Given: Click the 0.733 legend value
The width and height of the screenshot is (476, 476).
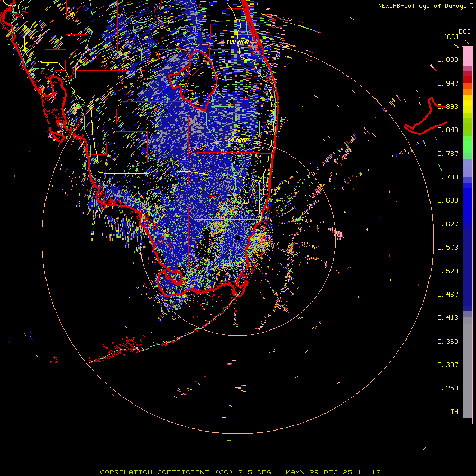Looking at the screenshot, I should coord(448,177).
